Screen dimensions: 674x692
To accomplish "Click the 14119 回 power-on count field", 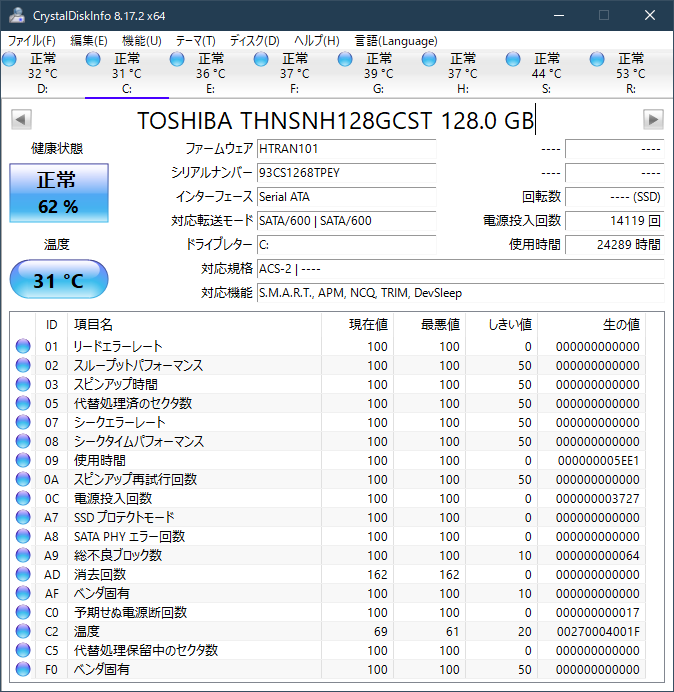I will [x=614, y=221].
